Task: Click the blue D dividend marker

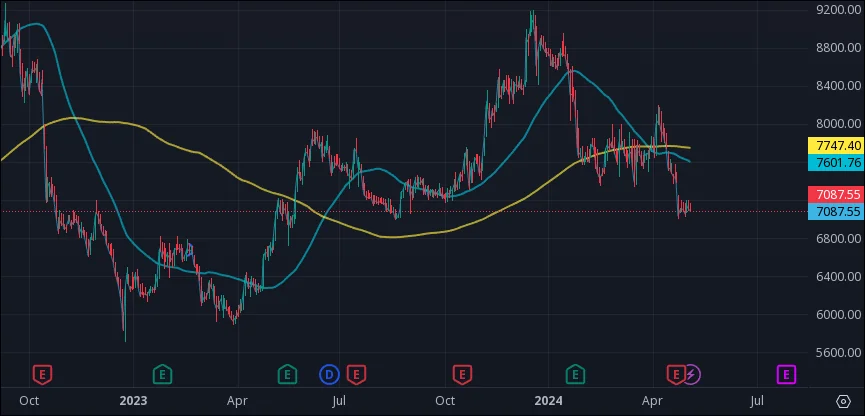Action: pos(329,374)
